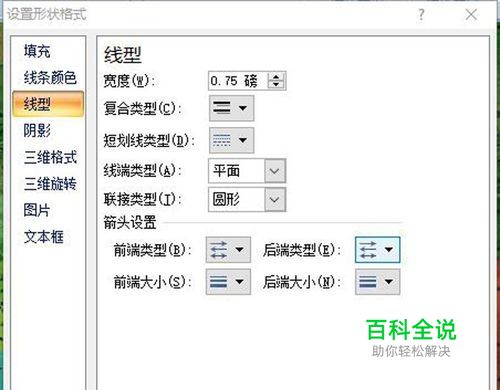Decrease line width with the down spinner arrow
This screenshot has width=500, height=390.
point(276,85)
